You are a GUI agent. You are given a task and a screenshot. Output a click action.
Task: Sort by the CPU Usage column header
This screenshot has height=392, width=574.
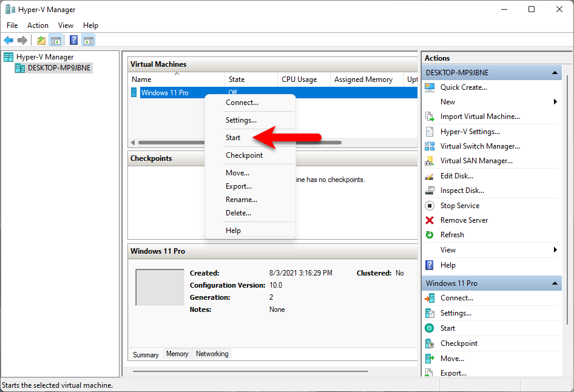click(x=304, y=79)
